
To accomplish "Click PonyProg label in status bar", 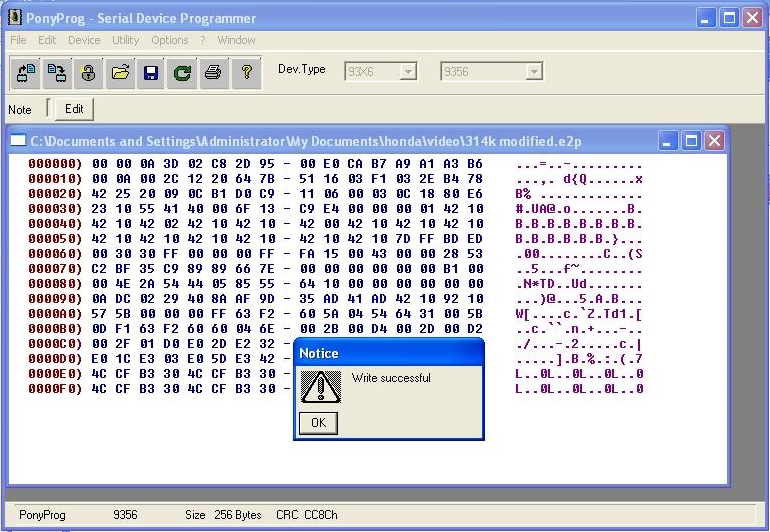I will (42, 515).
